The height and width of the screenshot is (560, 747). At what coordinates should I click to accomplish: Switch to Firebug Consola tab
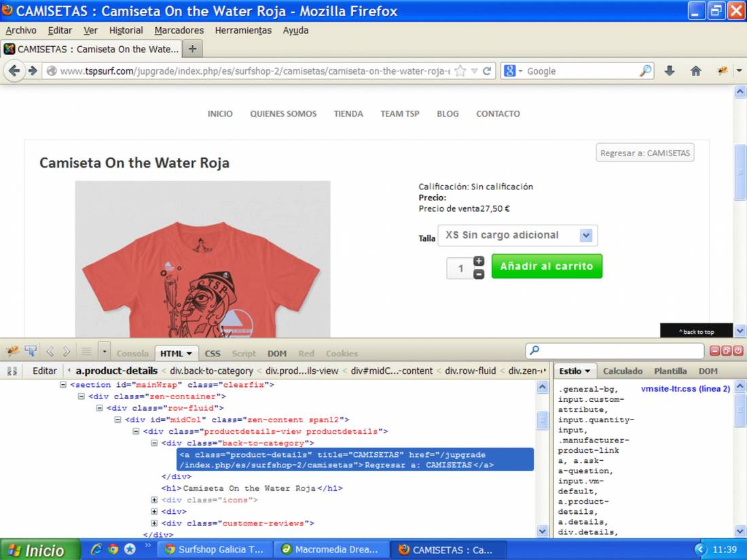tap(132, 354)
